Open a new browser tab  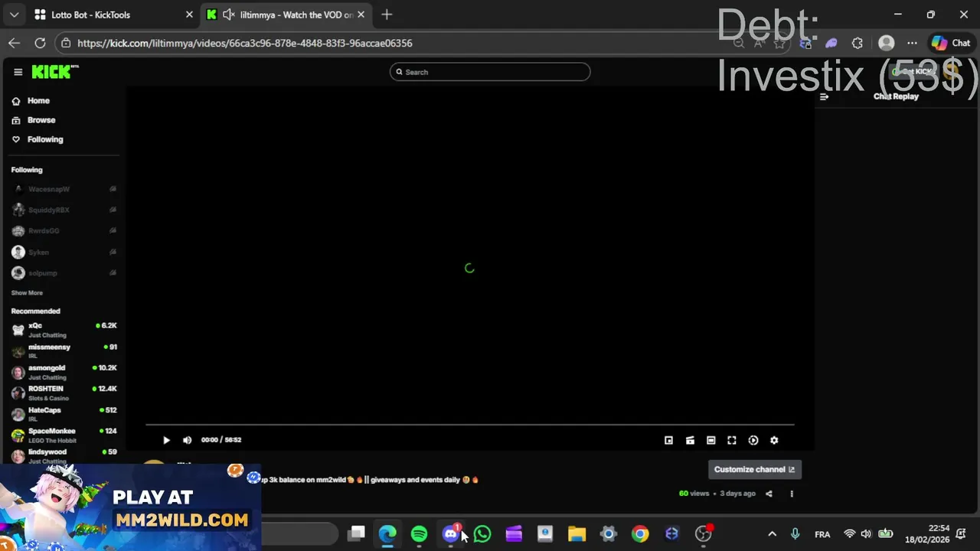click(x=387, y=15)
